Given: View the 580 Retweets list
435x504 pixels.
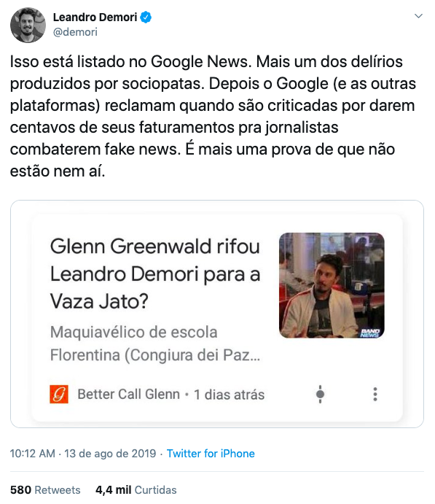Looking at the screenshot, I should pyautogui.click(x=45, y=490).
